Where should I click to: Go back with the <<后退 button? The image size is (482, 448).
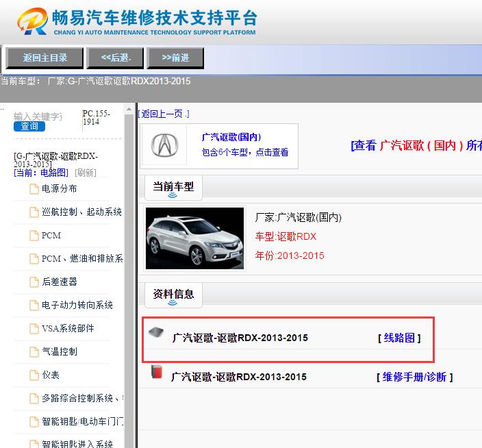click(x=115, y=58)
